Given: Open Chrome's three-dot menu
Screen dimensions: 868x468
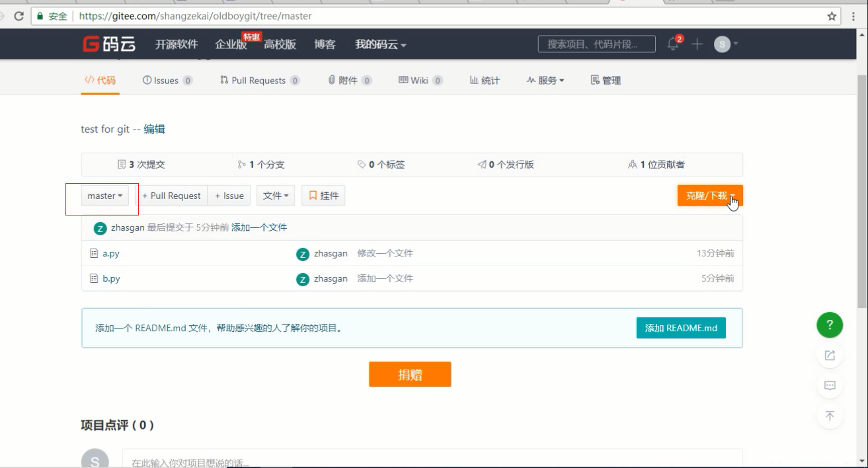Looking at the screenshot, I should (854, 16).
